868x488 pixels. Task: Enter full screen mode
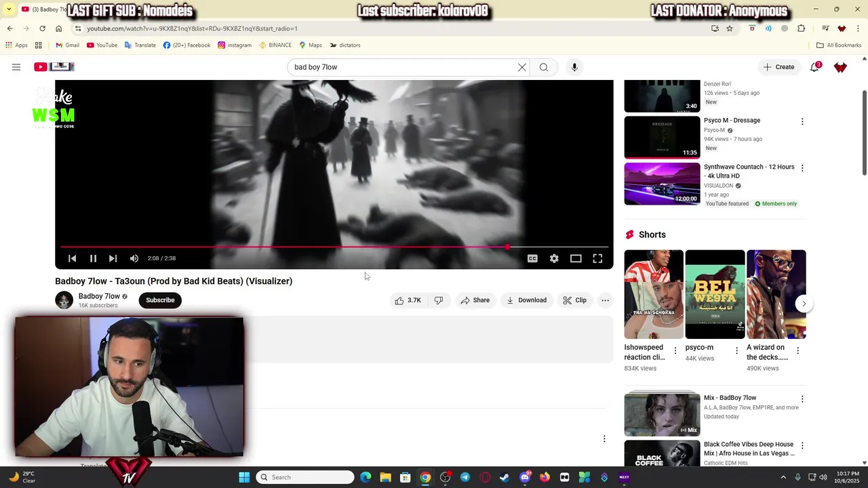pyautogui.click(x=597, y=258)
